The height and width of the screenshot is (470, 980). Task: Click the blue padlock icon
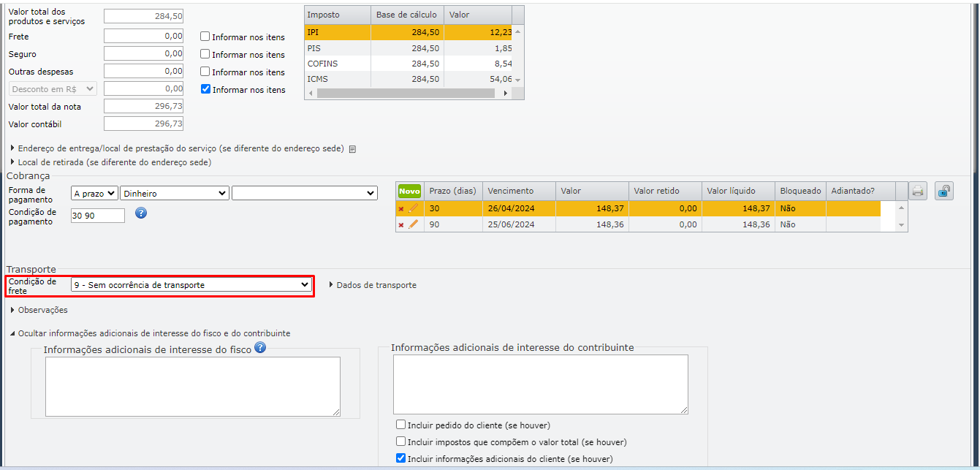click(944, 192)
